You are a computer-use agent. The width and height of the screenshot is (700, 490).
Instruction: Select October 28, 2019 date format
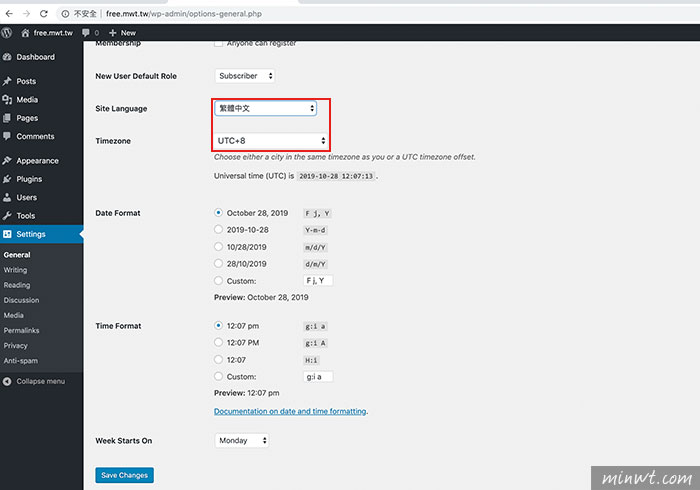coord(218,212)
